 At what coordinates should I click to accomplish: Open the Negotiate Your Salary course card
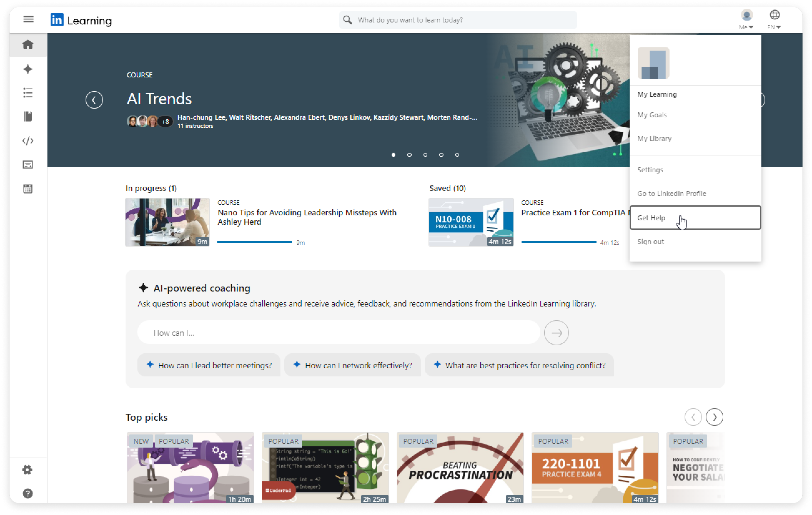pos(695,468)
